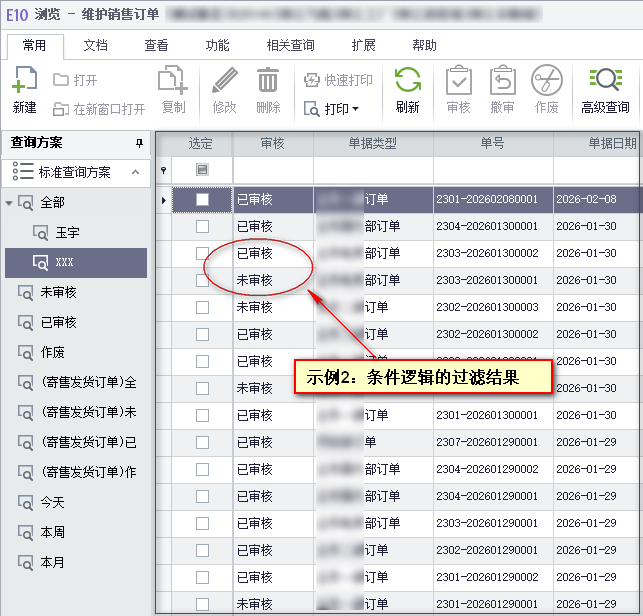Switch to the 相关查询 ribbon tab
Viewport: 643px width, 616px height.
pos(290,45)
